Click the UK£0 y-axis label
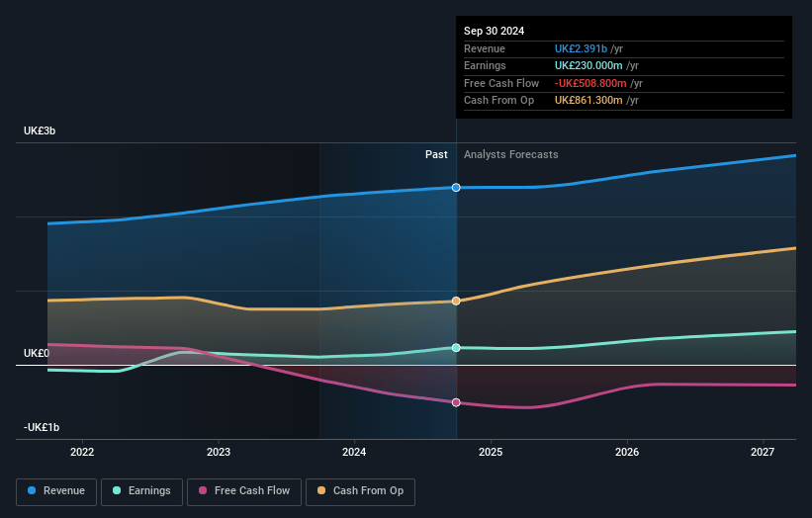 37,354
